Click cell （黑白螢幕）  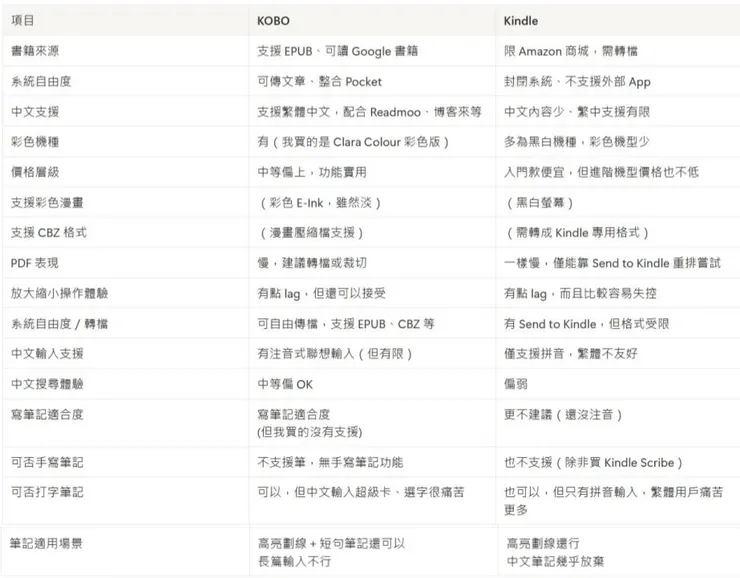[539, 203]
